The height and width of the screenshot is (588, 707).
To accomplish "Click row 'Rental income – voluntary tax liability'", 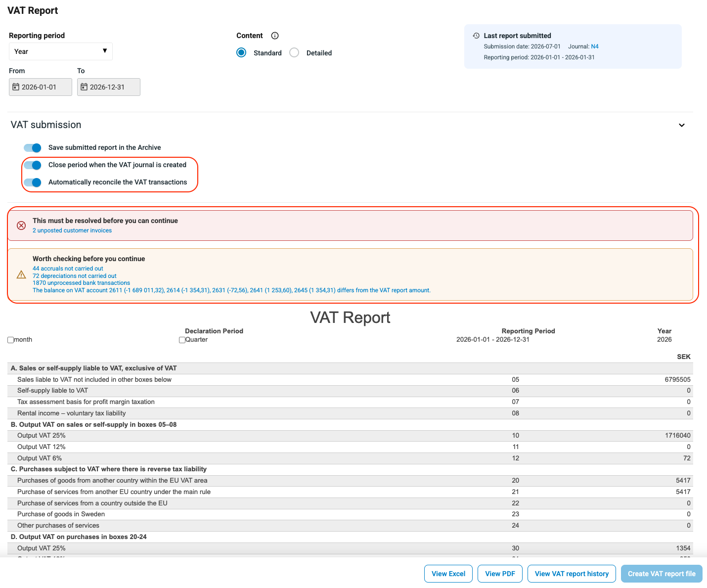I will point(350,413).
